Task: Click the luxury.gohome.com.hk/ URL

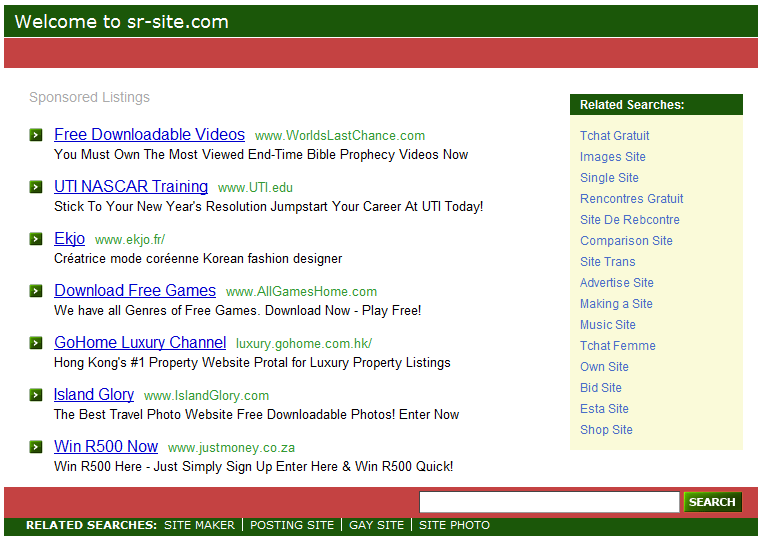Action: (304, 344)
